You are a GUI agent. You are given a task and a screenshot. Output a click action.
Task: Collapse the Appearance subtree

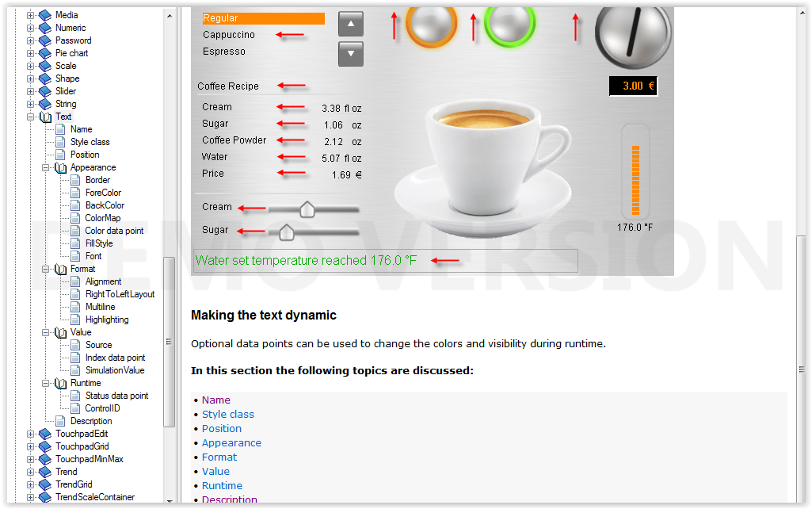pos(46,167)
